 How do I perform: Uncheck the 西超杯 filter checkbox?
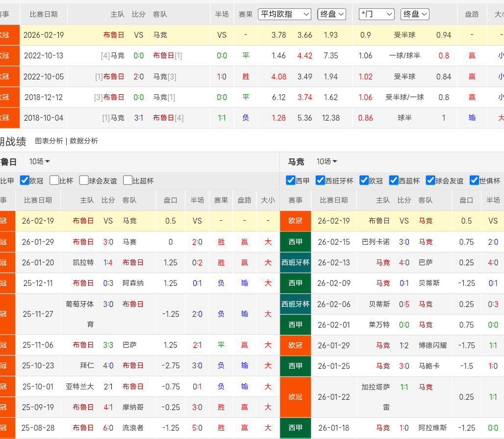coord(394,181)
